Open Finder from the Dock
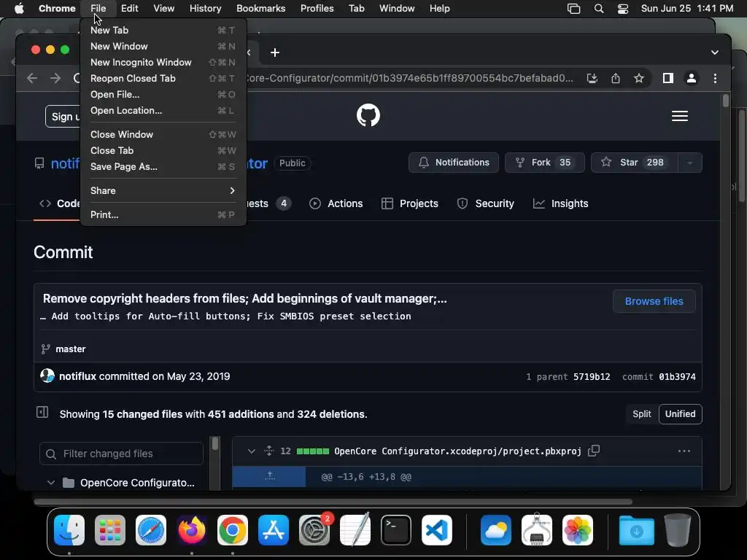 (69, 530)
